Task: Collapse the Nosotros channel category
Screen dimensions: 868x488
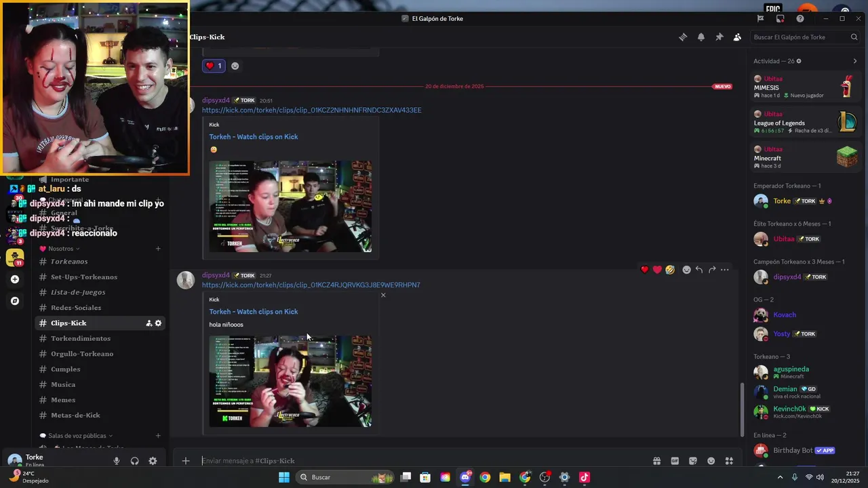Action: click(60, 249)
